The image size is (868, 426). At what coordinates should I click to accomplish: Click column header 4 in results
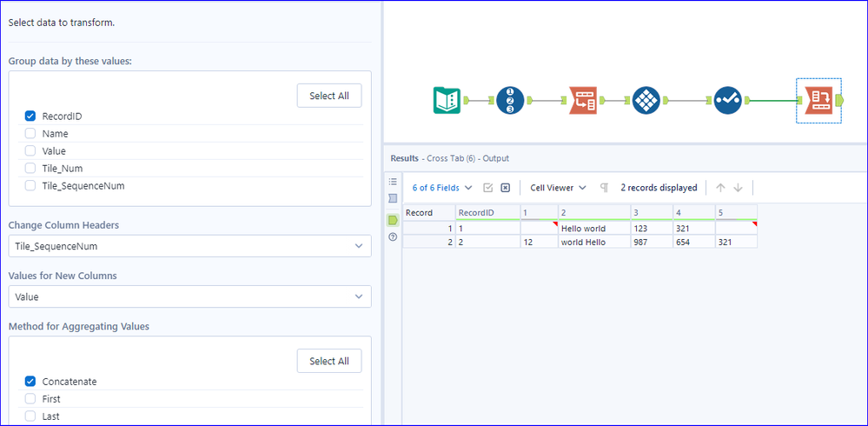click(x=693, y=213)
